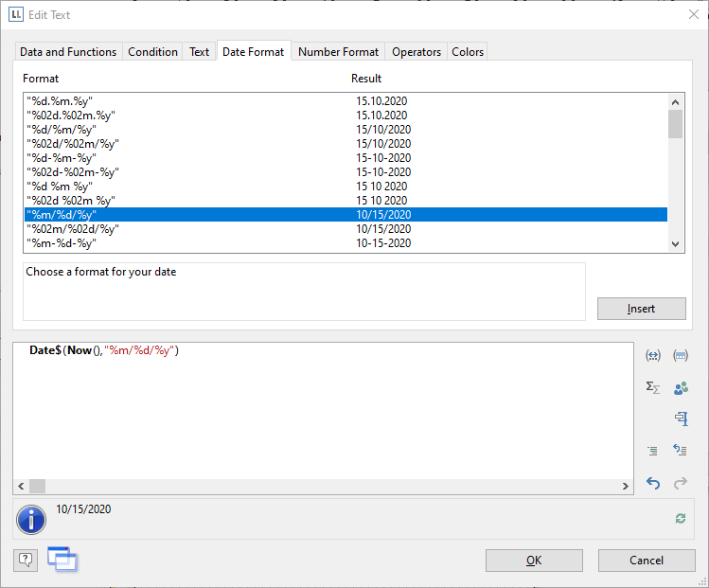Click the blue-green users icon
Screen dimensions: 709x588
(680, 387)
